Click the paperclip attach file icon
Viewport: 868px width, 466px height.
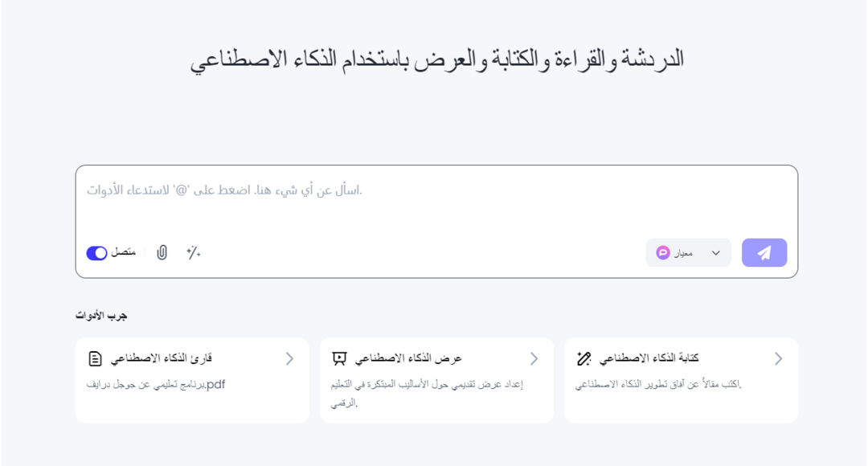click(x=162, y=252)
